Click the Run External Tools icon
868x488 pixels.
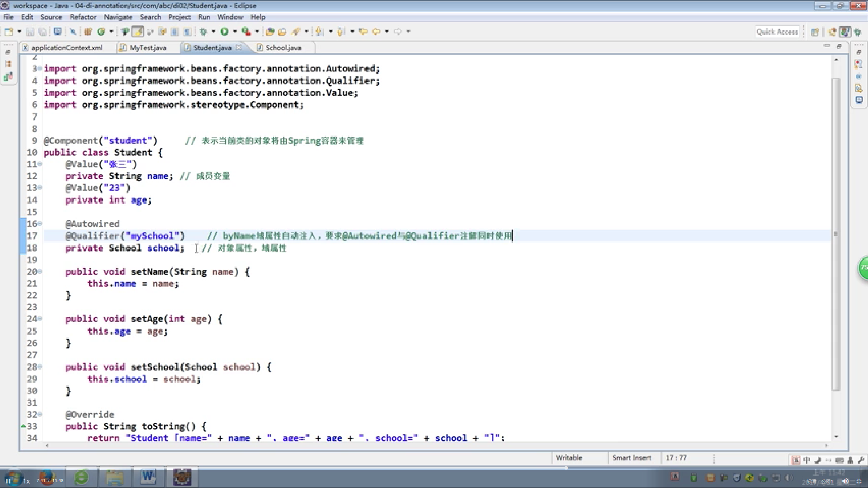246,32
